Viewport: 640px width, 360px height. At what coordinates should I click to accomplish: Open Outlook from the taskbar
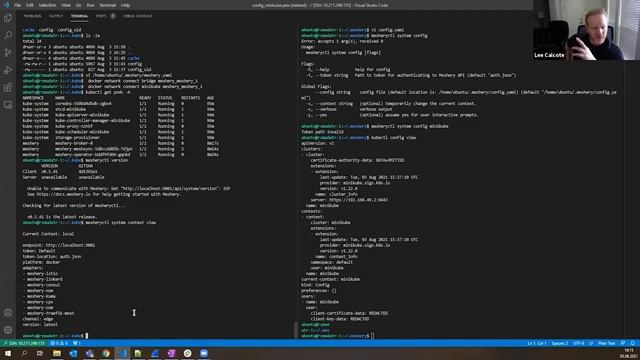click(73, 353)
